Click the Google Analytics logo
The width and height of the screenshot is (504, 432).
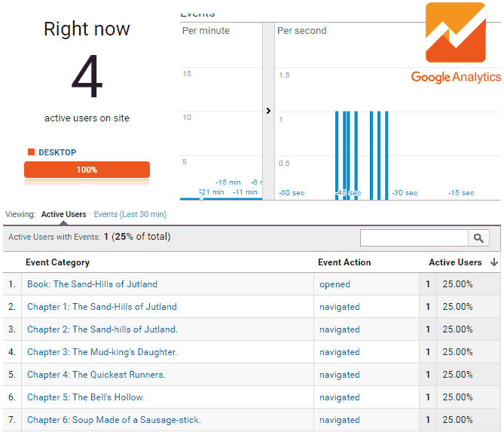456,44
